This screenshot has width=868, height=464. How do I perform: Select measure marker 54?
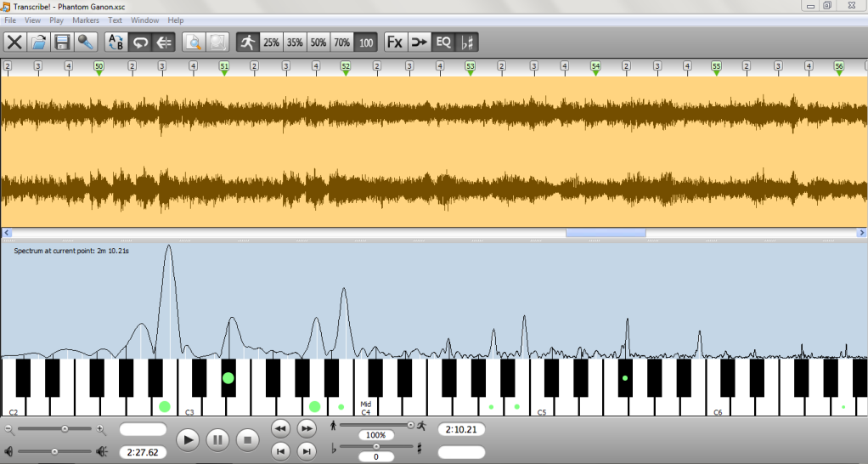click(x=595, y=67)
